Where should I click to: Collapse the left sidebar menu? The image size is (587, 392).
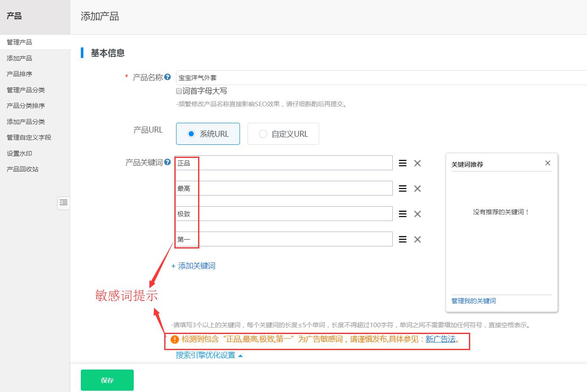(x=63, y=203)
